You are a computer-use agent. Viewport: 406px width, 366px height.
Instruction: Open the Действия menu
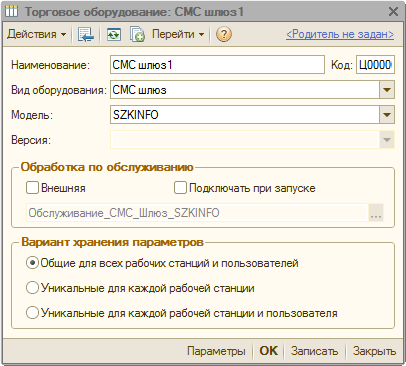tap(37, 34)
